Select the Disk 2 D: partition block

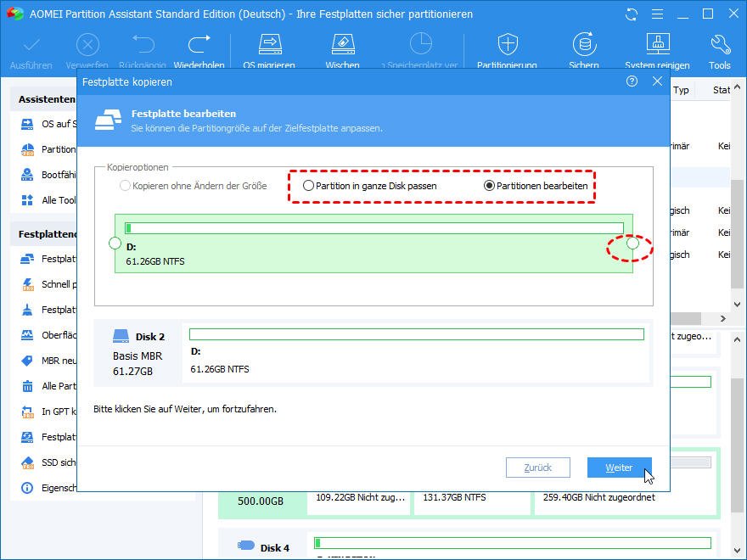coord(417,353)
